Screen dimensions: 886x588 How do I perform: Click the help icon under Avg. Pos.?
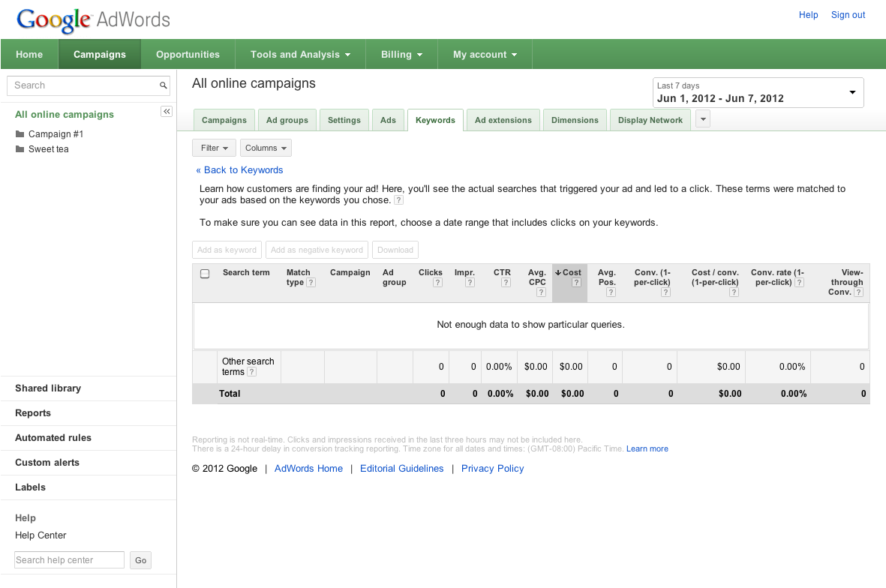pos(611,292)
